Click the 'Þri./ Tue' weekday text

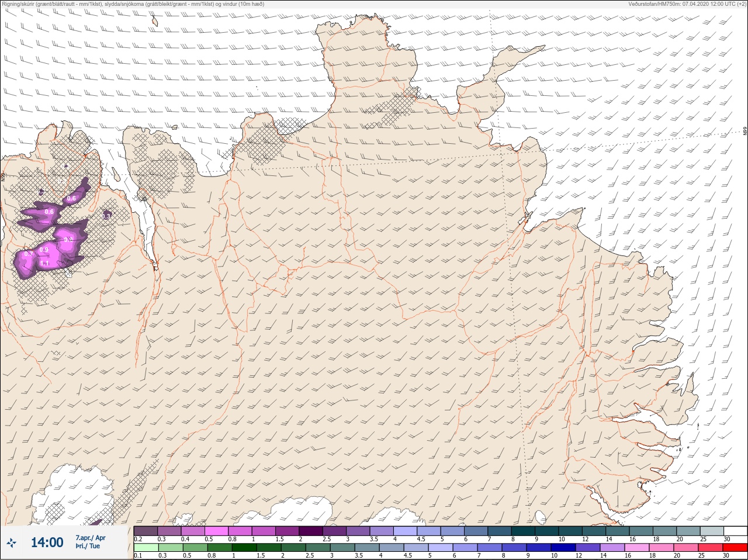click(86, 547)
